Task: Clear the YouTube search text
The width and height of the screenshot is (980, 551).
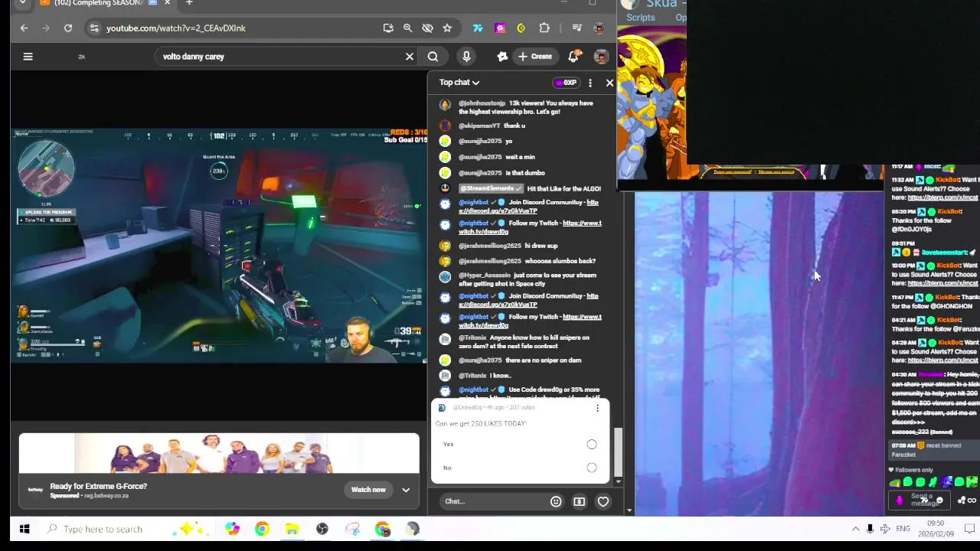Action: point(410,57)
